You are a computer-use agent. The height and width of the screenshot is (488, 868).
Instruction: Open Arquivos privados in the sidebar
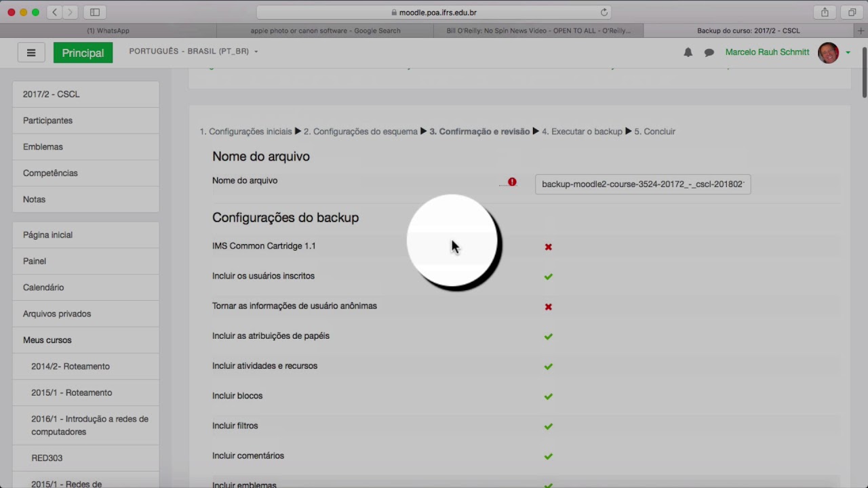(86, 314)
